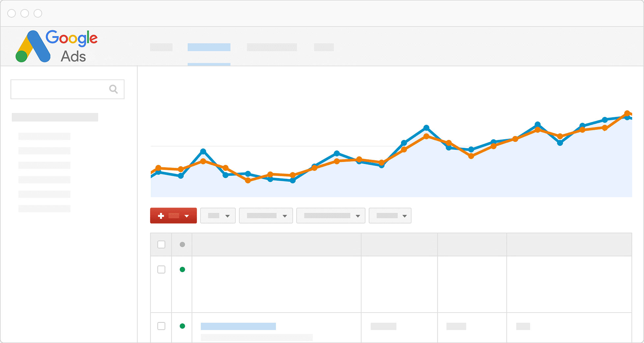Click the first window control circle
644x343 pixels.
point(12,13)
